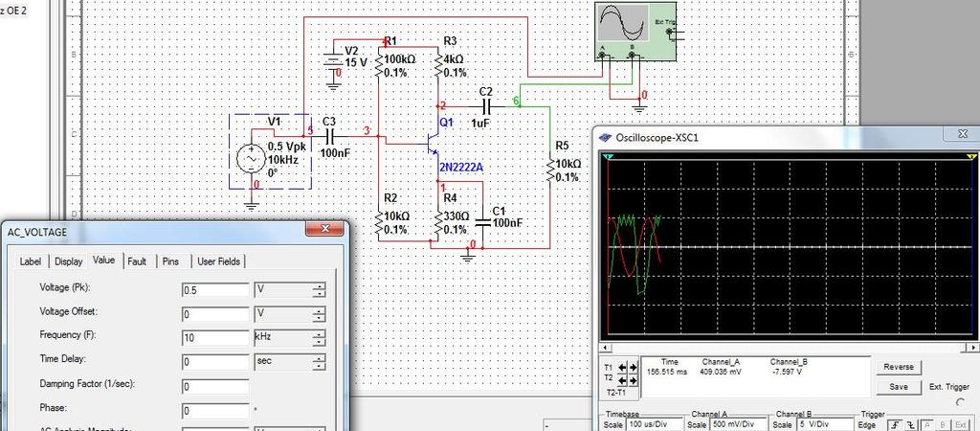Screen dimensions: 980x431
Task: Click the Voltage Offset input field
Action: 215,314
